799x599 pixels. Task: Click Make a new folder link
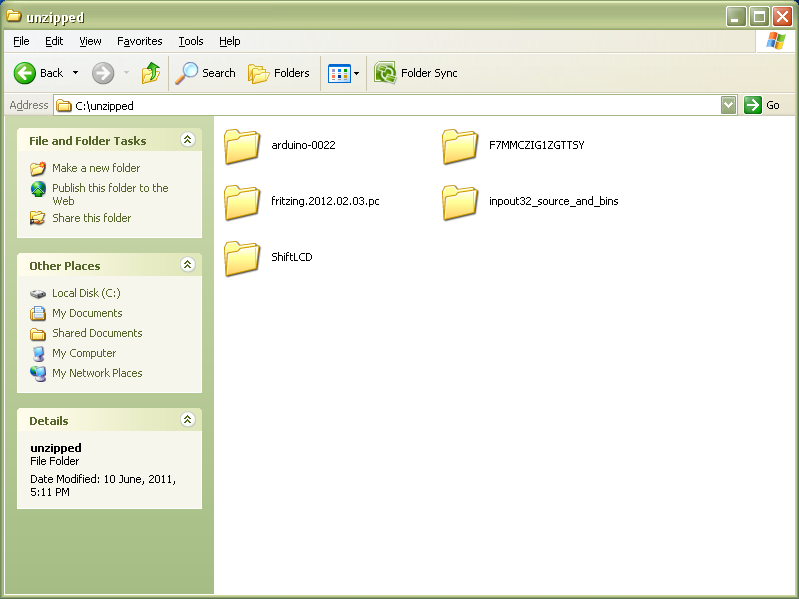point(96,168)
